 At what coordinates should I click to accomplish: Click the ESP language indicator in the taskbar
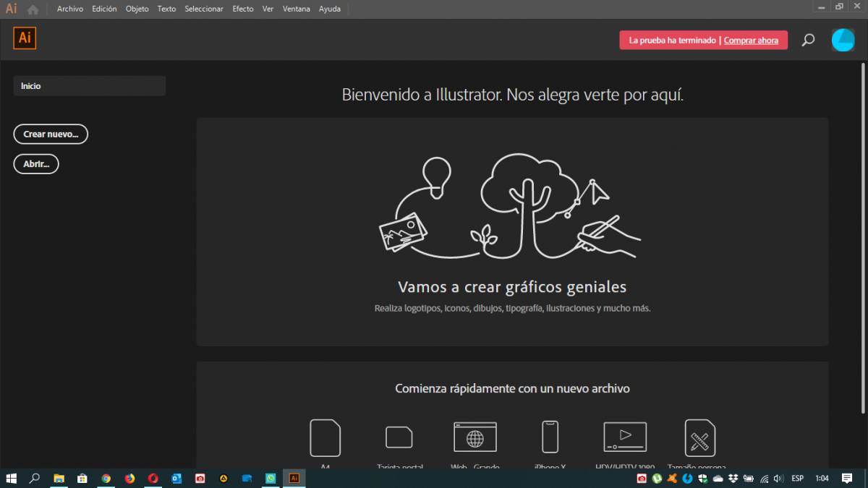pos(798,479)
